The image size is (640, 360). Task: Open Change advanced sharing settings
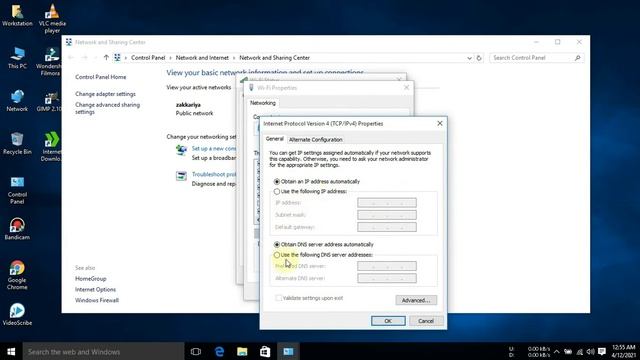(107, 108)
